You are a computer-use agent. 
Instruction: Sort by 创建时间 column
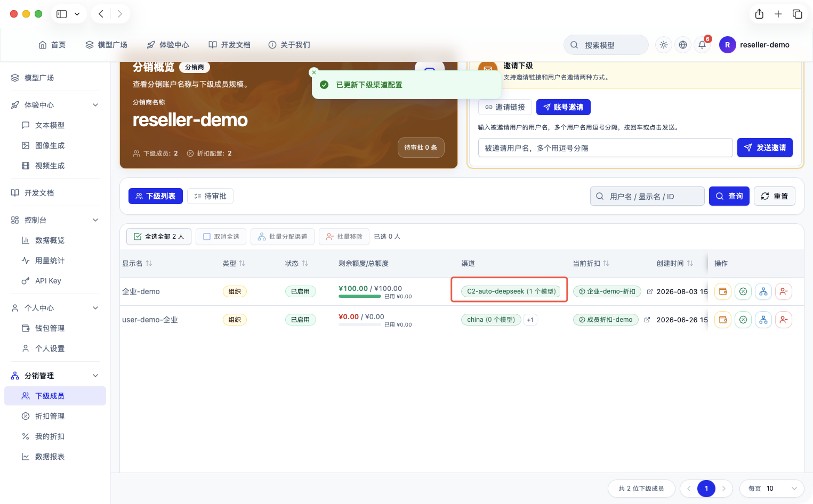690,263
